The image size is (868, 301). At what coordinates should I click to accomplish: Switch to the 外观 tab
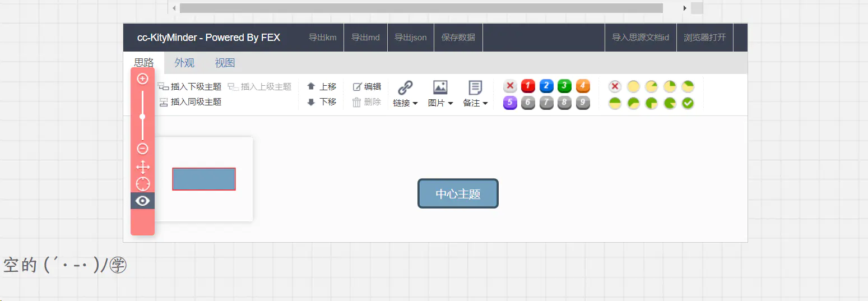coord(184,63)
